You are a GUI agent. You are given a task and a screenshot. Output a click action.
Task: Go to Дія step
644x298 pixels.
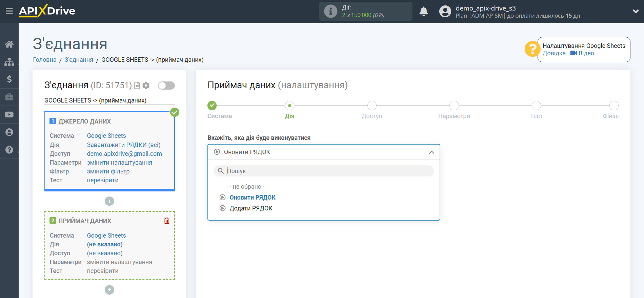coord(289,106)
